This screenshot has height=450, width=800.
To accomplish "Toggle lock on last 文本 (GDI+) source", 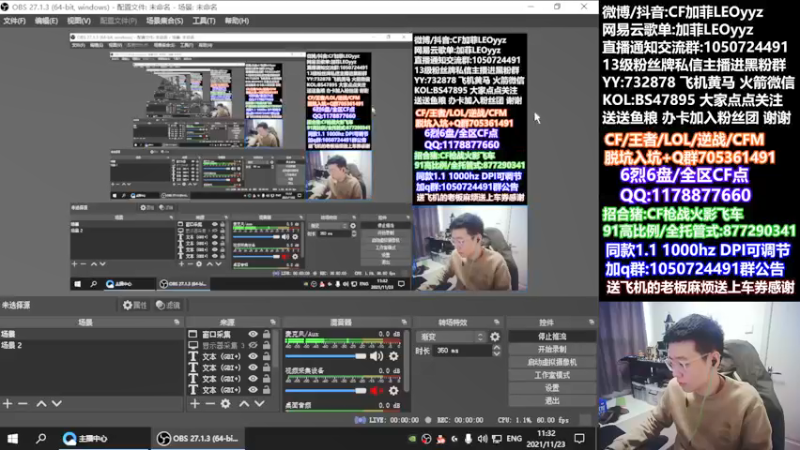I will 266,390.
